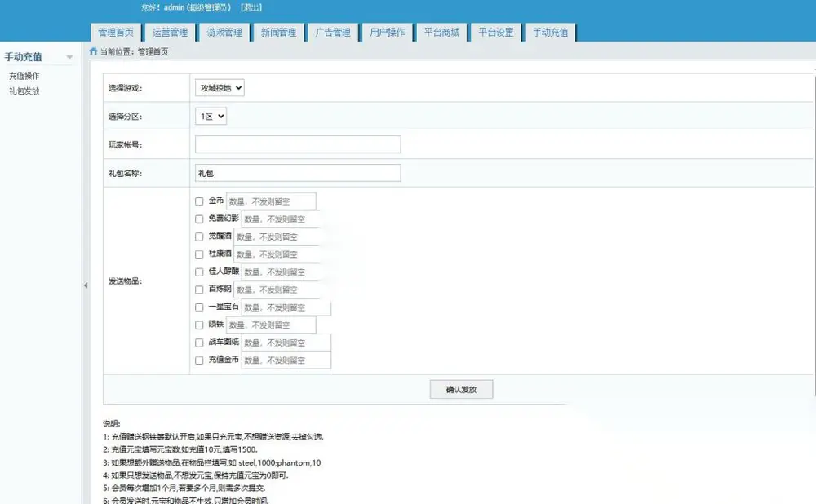The height and width of the screenshot is (504, 816).
Task: Check the 杜康酒 item box
Action: point(199,254)
